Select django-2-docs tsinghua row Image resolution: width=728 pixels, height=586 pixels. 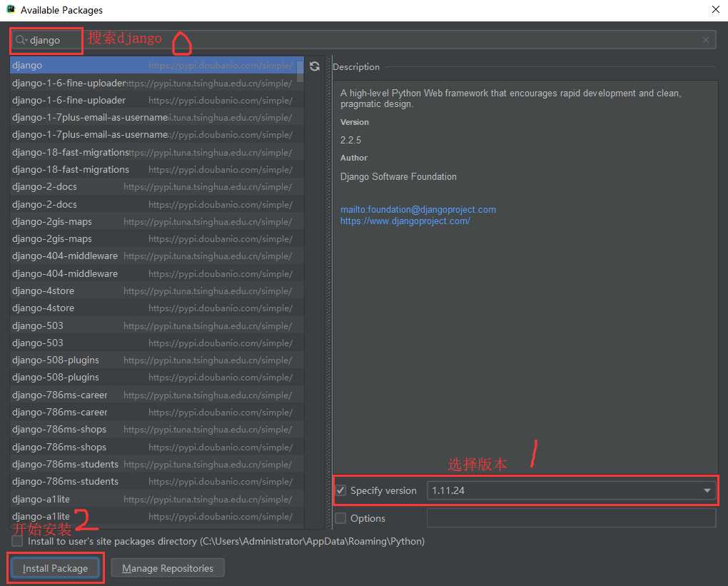coord(157,187)
